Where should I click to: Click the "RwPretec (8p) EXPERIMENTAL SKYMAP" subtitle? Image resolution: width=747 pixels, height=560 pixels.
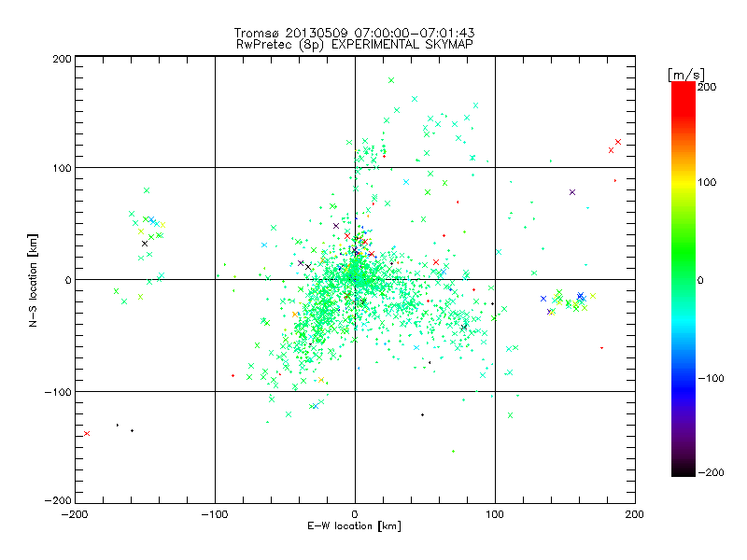(355, 45)
